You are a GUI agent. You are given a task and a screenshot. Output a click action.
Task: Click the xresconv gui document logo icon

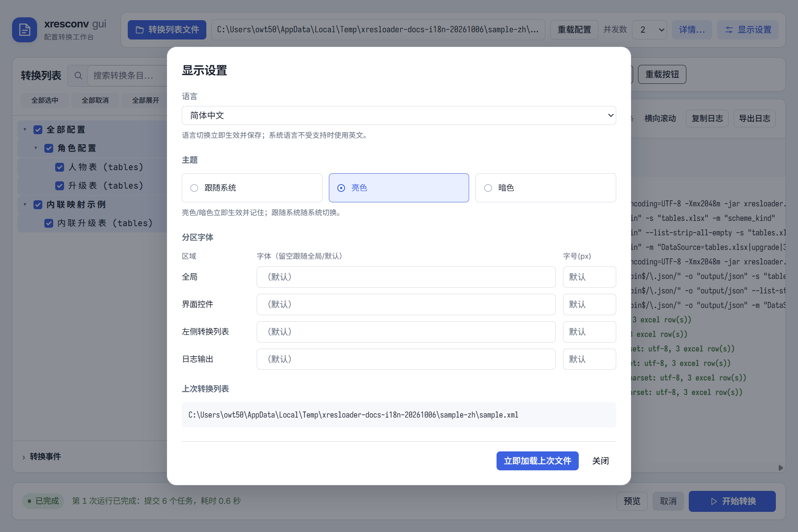coord(25,30)
